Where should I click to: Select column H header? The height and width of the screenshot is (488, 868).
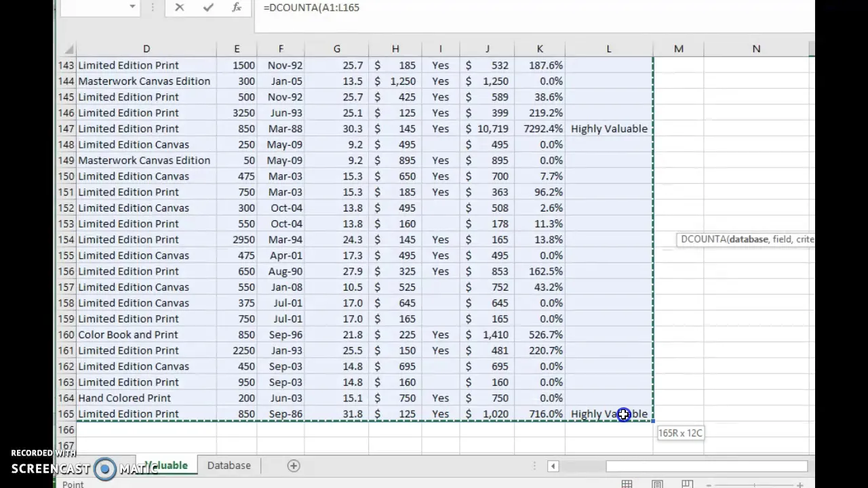click(395, 49)
